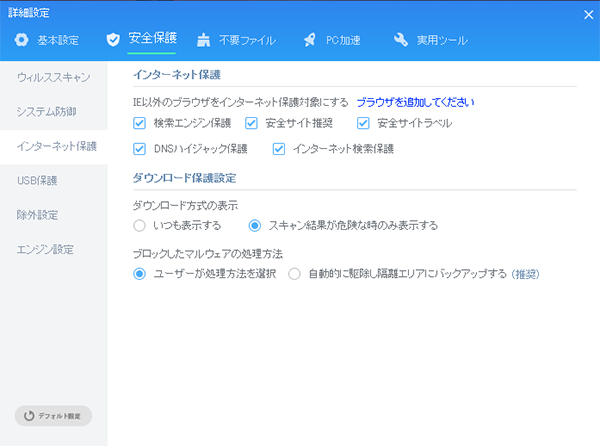
Task: Go to the エンジン設定 section
Action: coord(45,249)
